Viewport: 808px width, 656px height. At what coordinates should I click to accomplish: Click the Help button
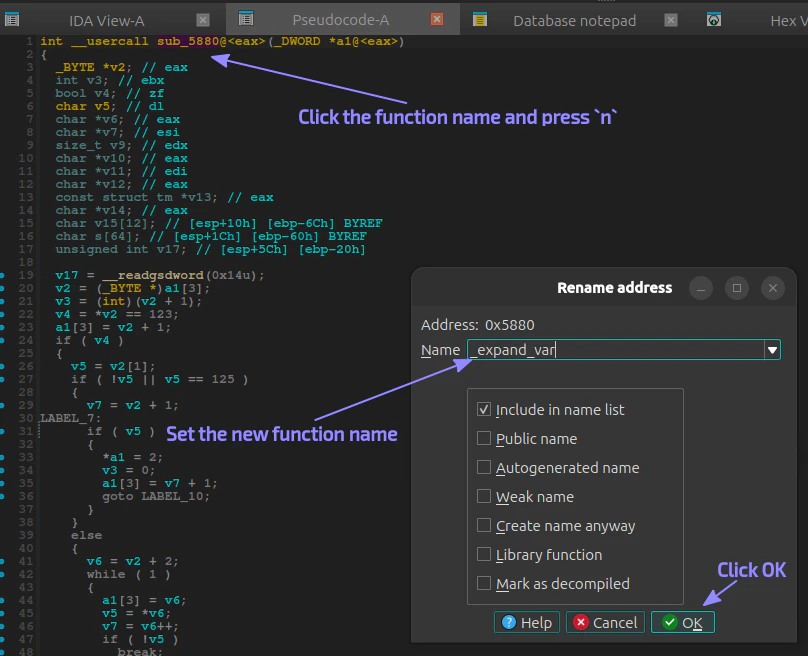[x=527, y=623]
